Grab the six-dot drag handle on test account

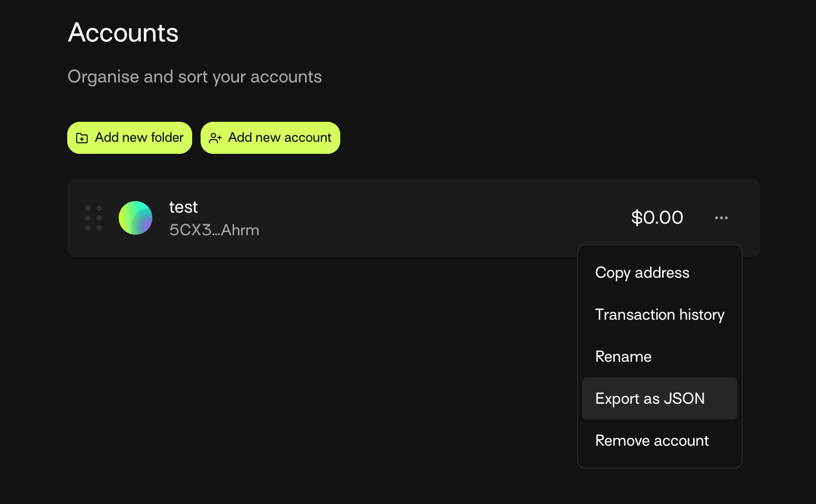(93, 218)
